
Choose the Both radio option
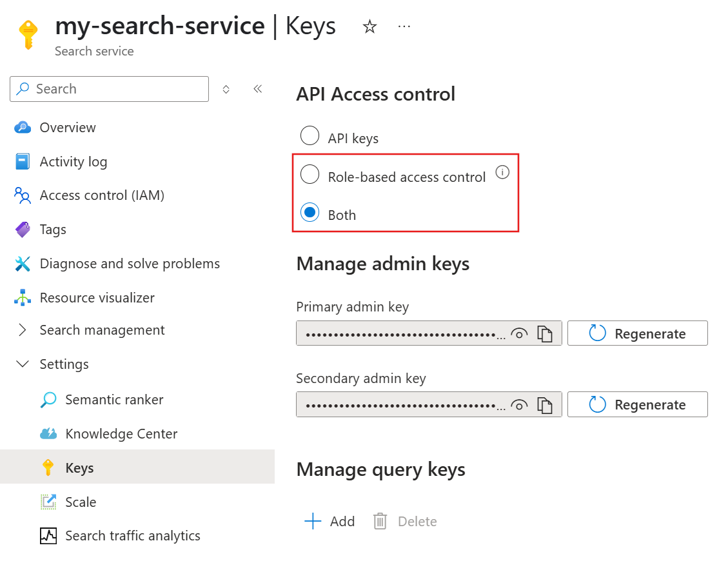coord(310,212)
